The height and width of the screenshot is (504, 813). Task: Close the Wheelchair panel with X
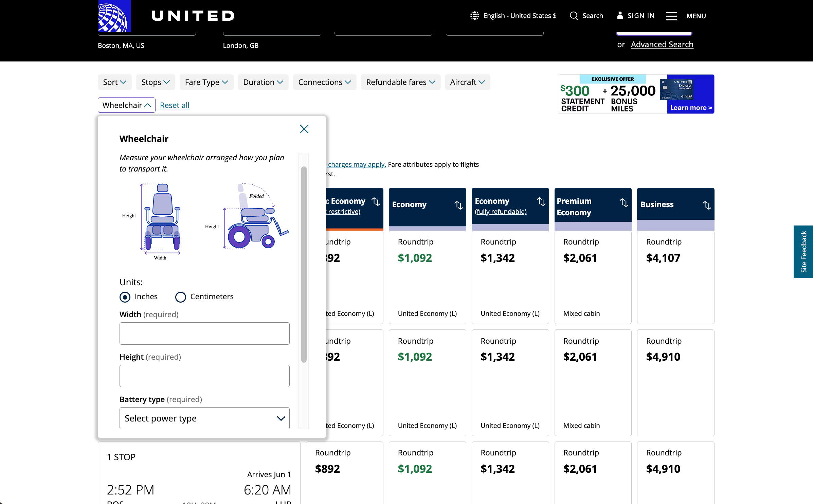coord(304,129)
